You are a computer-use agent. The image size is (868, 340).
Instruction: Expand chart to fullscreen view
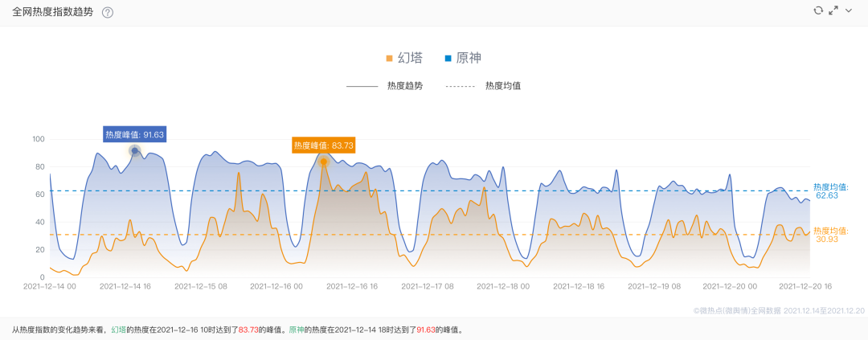[x=833, y=10]
